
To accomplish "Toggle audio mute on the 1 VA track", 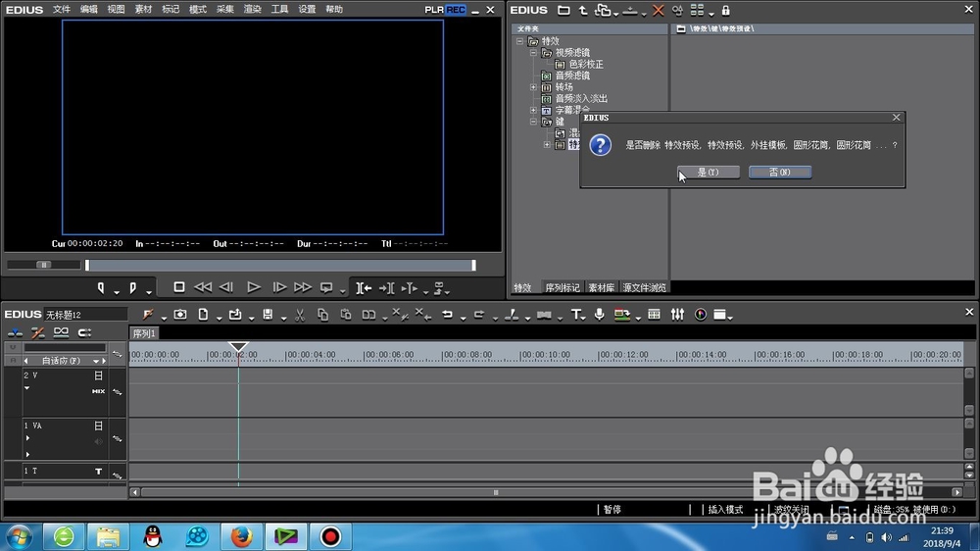I will 98,441.
